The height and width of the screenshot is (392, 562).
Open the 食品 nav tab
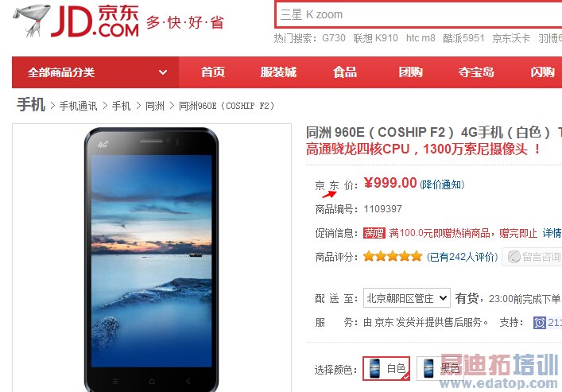coord(344,72)
